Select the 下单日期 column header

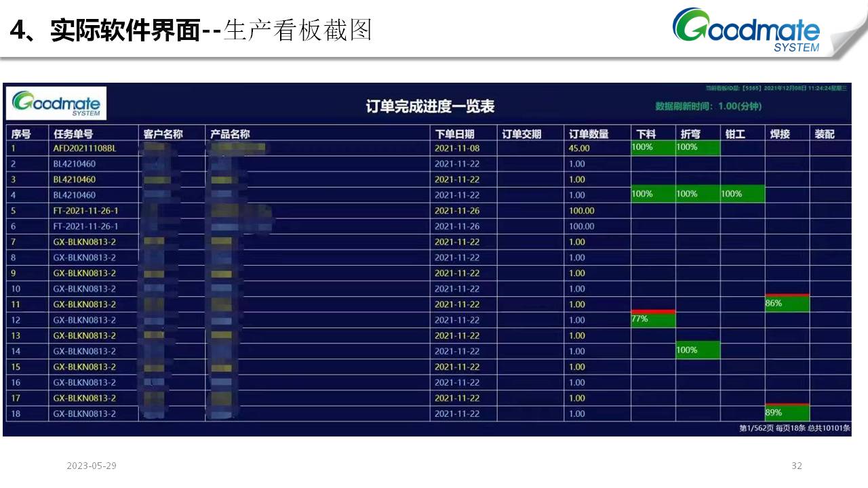point(454,134)
